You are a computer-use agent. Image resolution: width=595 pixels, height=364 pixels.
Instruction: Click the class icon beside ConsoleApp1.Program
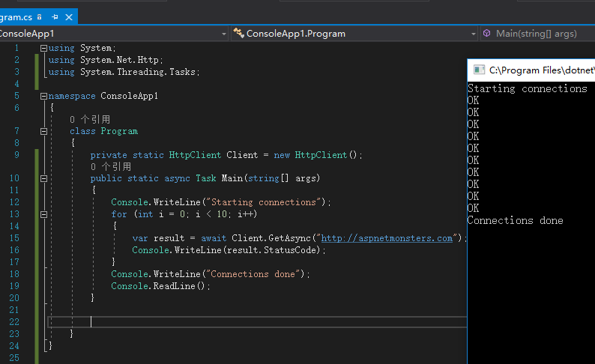pyautogui.click(x=239, y=34)
